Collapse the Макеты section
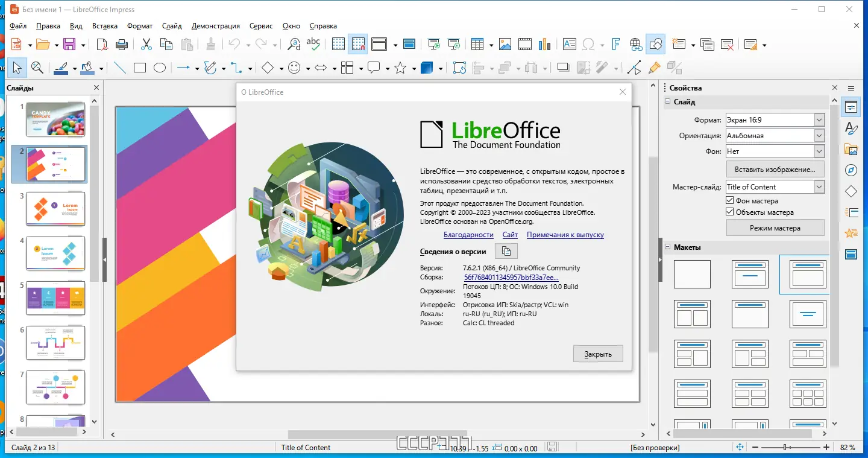 [668, 247]
